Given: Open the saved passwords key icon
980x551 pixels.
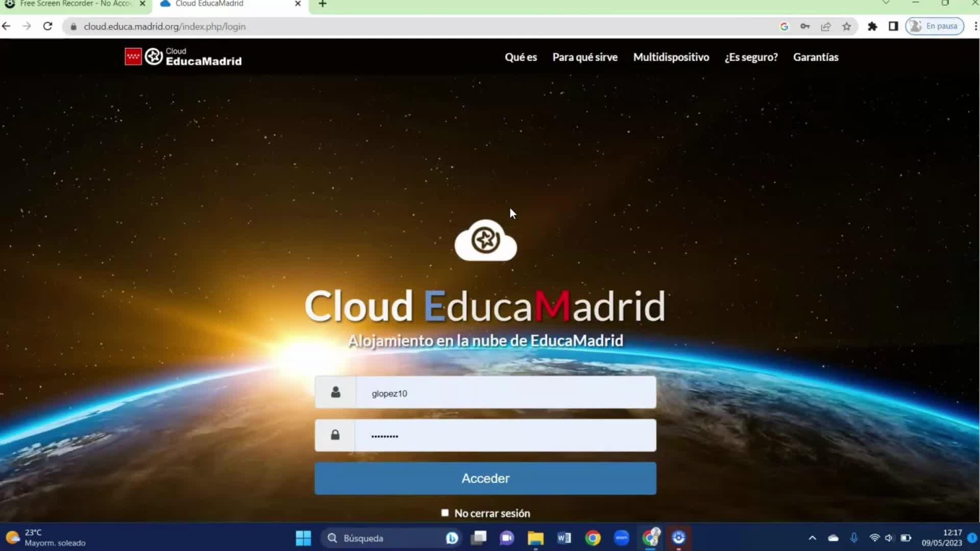Looking at the screenshot, I should (x=805, y=27).
